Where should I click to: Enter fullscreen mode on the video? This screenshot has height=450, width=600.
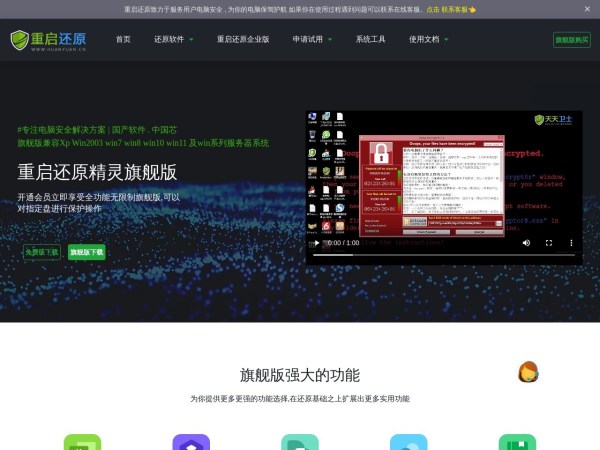(547, 243)
